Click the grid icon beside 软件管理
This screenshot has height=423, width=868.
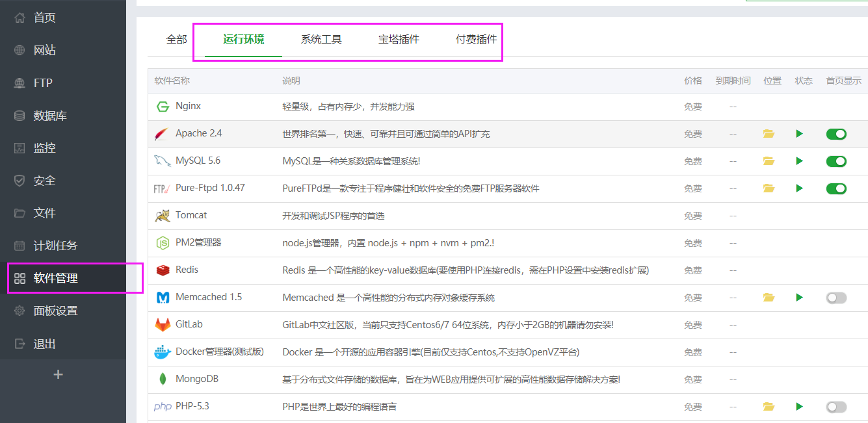tap(20, 278)
